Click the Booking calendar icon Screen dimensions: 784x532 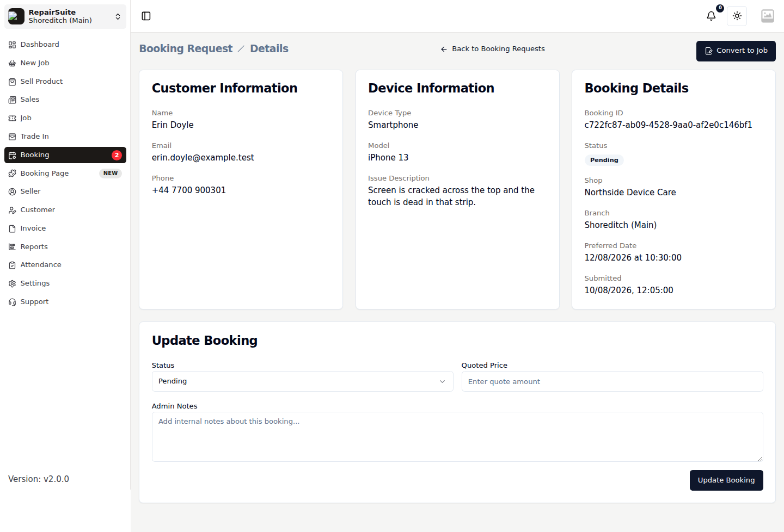pos(12,155)
